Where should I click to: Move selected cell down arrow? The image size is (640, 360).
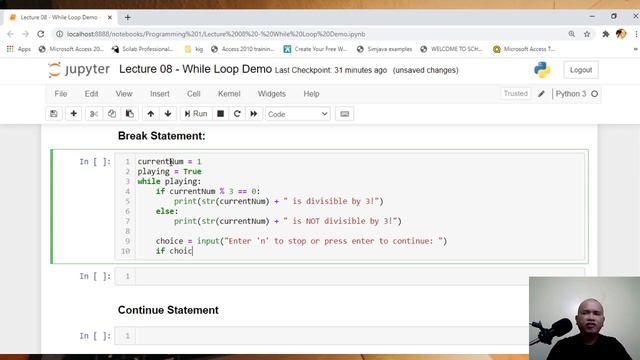point(168,114)
